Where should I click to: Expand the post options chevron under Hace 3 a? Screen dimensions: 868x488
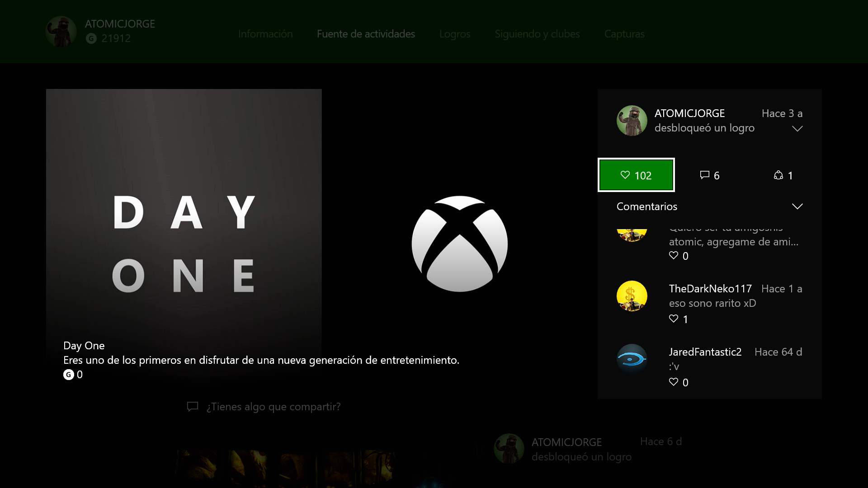(797, 129)
